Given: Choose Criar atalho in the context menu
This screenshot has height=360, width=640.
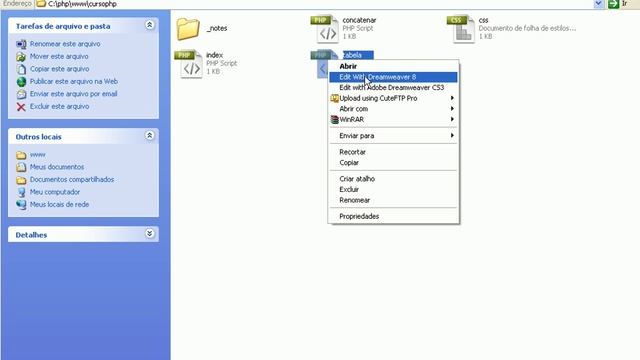Looking at the screenshot, I should tap(393, 179).
